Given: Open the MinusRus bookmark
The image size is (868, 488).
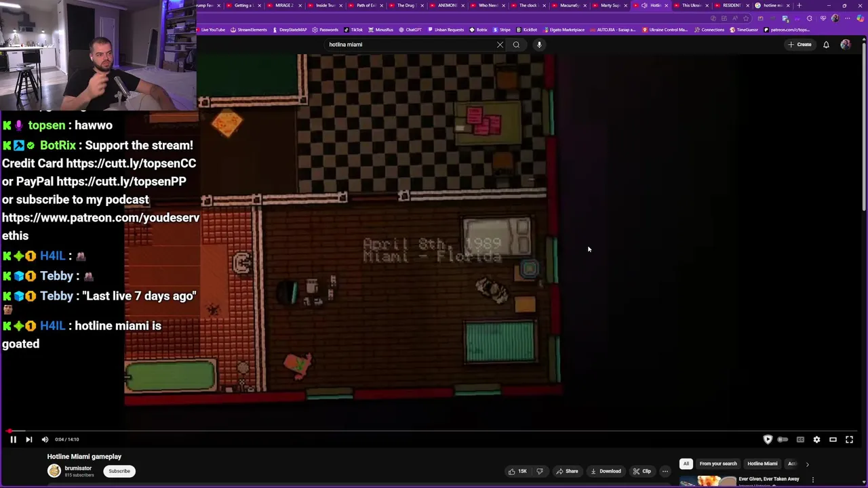Looking at the screenshot, I should pos(380,30).
